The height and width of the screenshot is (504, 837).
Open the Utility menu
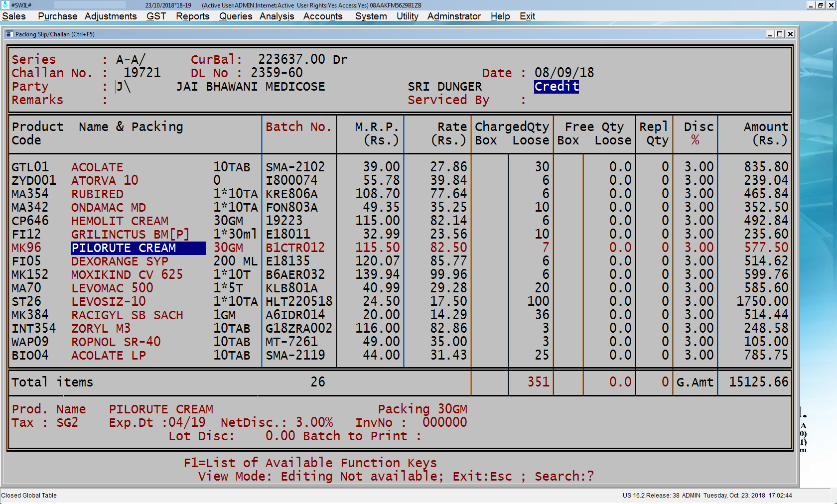[407, 16]
